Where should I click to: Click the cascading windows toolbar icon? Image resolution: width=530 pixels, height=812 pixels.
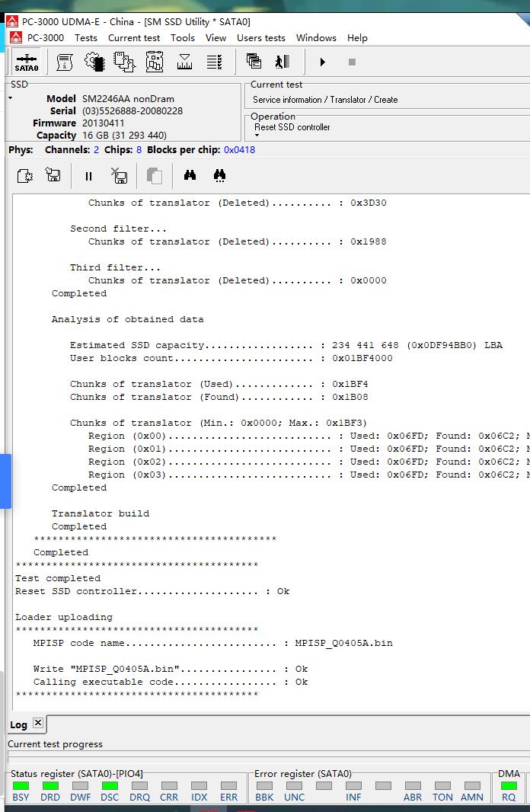point(254,61)
